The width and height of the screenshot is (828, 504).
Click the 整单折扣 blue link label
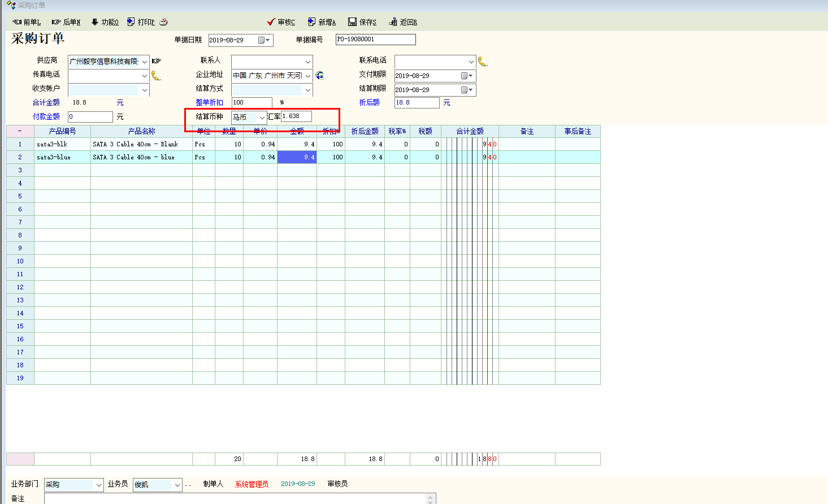coord(209,102)
